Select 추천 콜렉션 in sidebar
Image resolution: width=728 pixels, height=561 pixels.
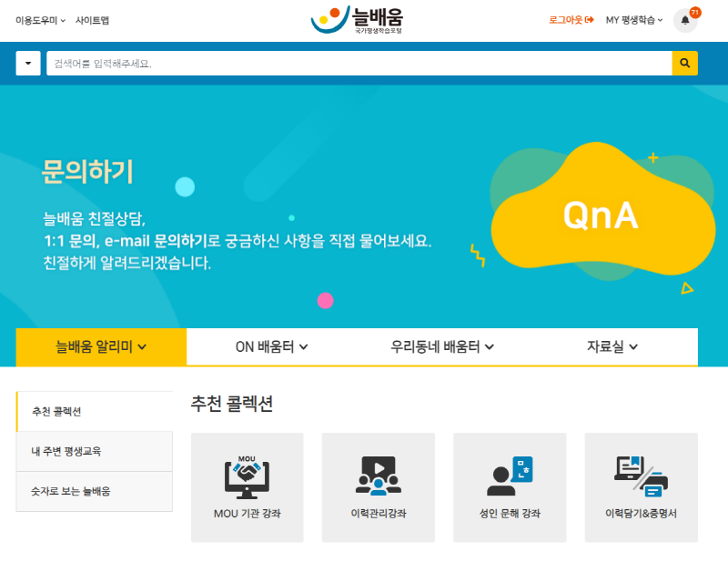(95, 412)
